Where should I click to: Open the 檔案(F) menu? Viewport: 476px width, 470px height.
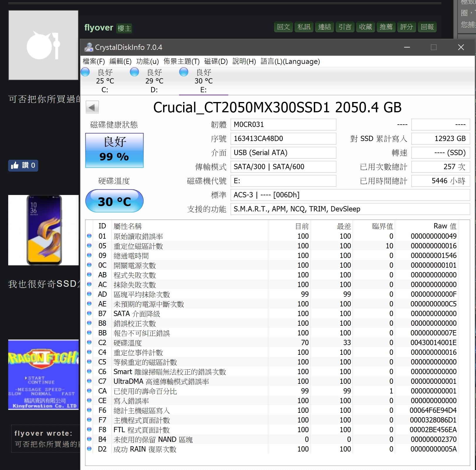coord(94,61)
